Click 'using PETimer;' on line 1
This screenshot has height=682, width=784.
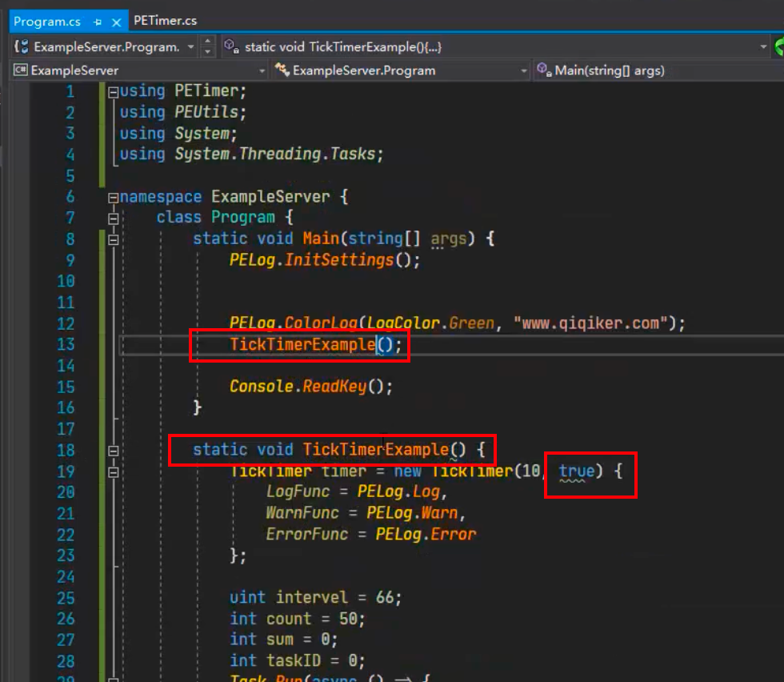click(183, 91)
